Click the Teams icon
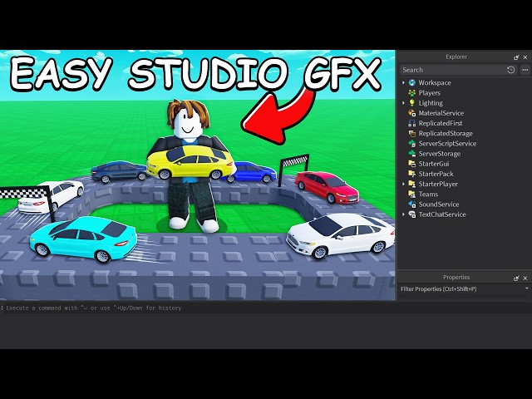The height and width of the screenshot is (399, 532). 412,194
